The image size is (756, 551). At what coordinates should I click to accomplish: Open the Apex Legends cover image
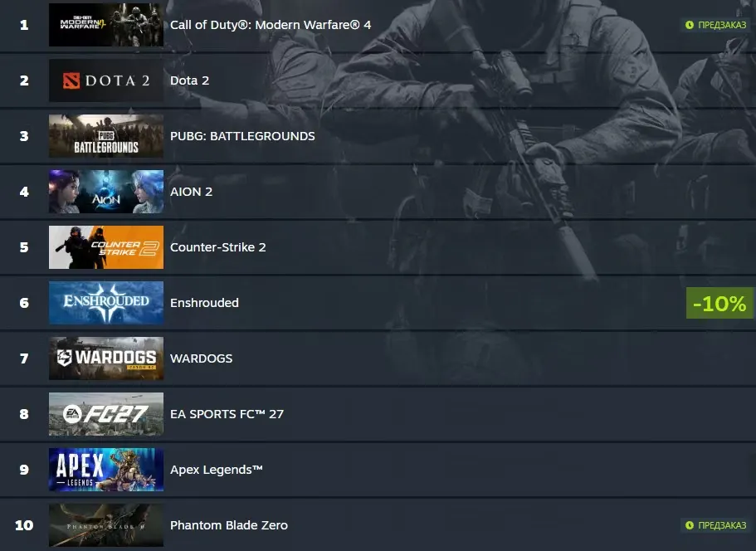106,470
